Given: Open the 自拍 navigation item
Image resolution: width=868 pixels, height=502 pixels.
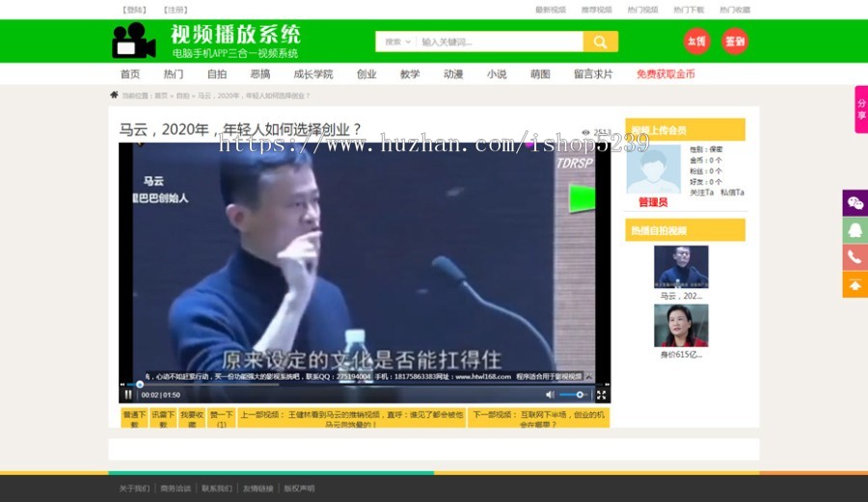Looking at the screenshot, I should point(217,74).
